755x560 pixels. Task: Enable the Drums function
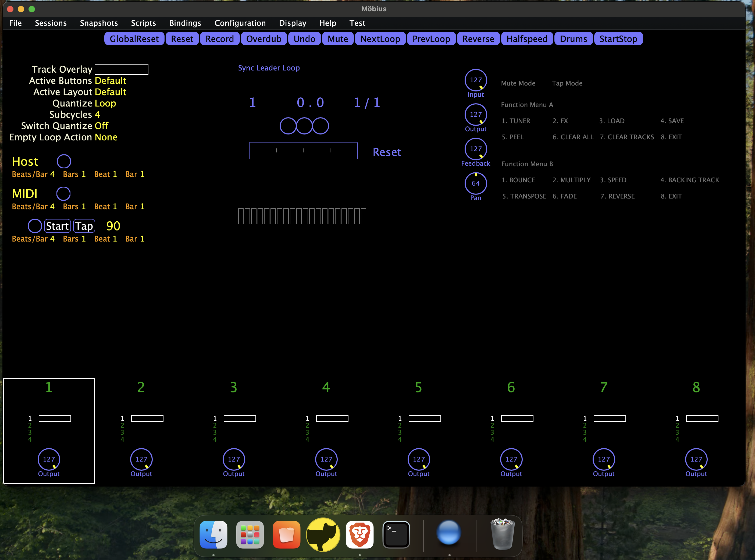point(573,38)
